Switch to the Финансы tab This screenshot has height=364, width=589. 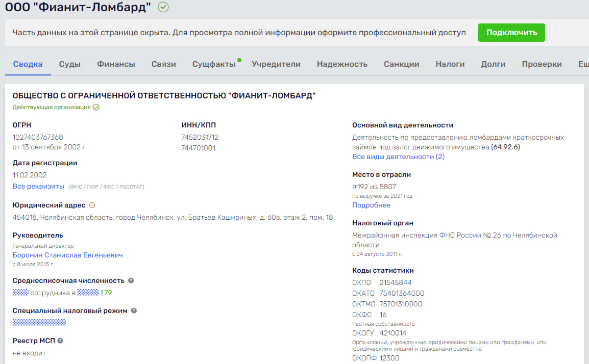tap(116, 64)
